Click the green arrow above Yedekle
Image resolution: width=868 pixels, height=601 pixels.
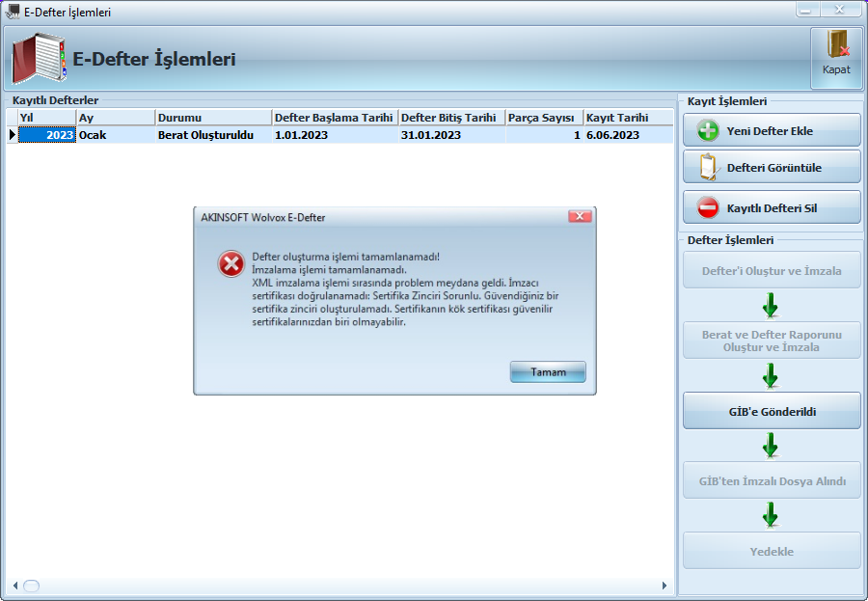[x=770, y=516]
